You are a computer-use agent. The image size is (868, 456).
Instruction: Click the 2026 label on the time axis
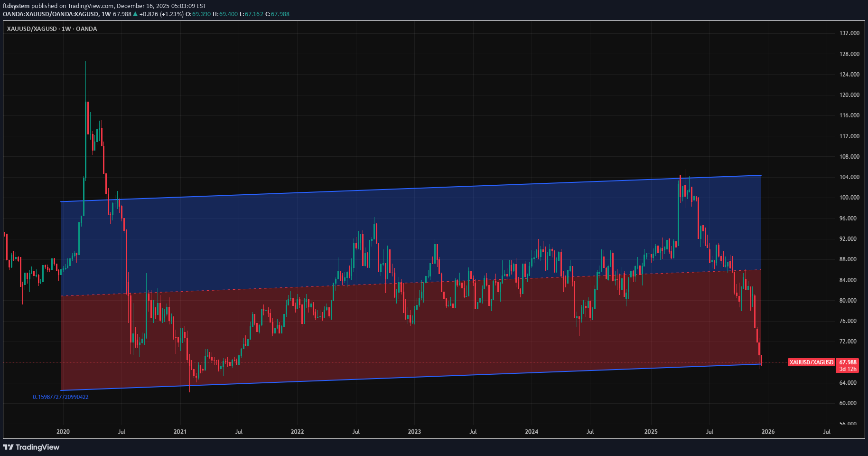[x=768, y=432]
